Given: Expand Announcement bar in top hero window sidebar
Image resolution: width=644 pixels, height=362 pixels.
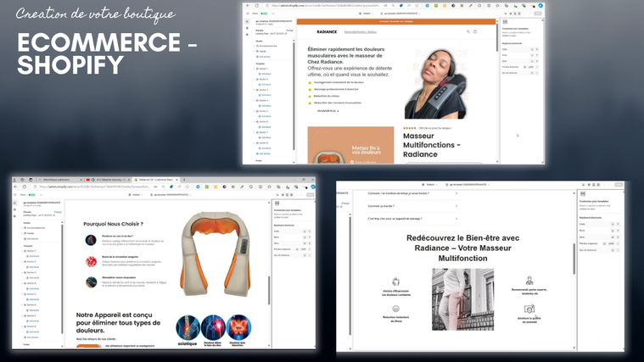Looking at the screenshot, I should (255, 46).
